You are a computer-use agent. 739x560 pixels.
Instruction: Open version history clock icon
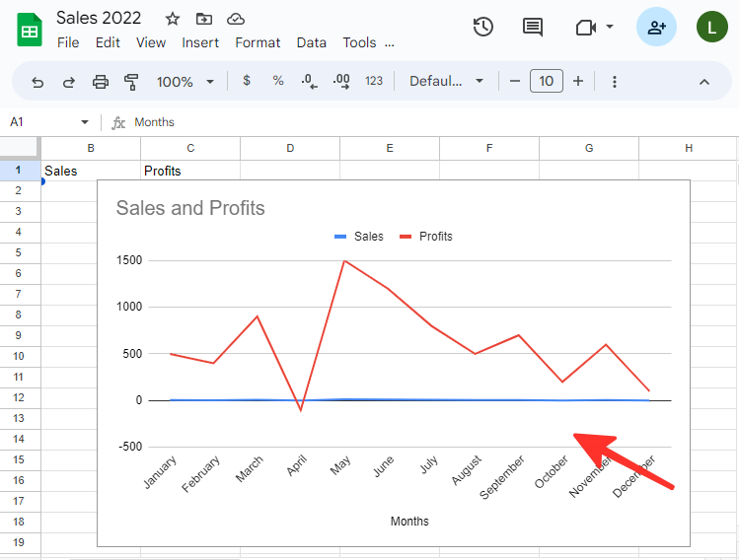pyautogui.click(x=482, y=27)
